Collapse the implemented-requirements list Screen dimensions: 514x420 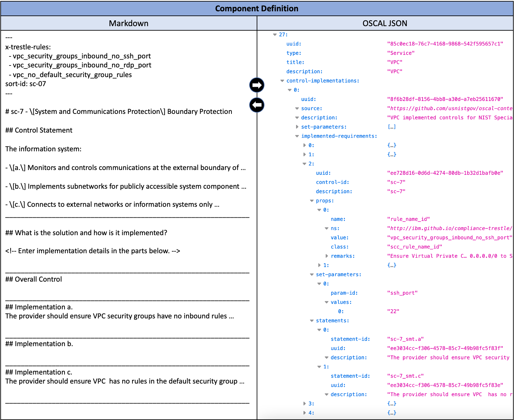[297, 136]
